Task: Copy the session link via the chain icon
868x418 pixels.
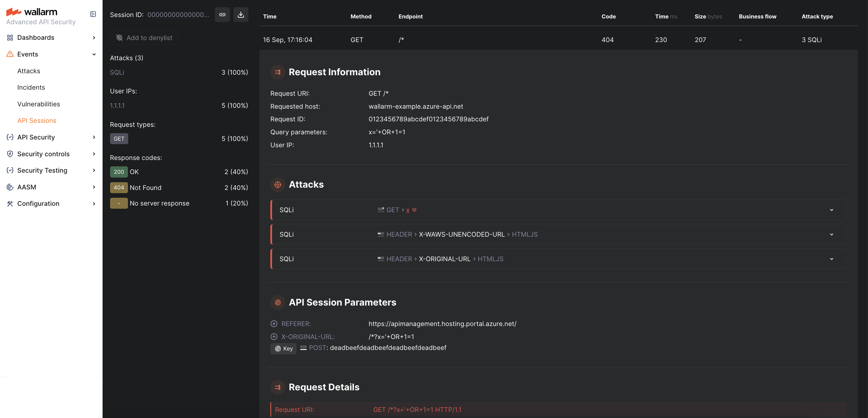Action: coord(222,14)
